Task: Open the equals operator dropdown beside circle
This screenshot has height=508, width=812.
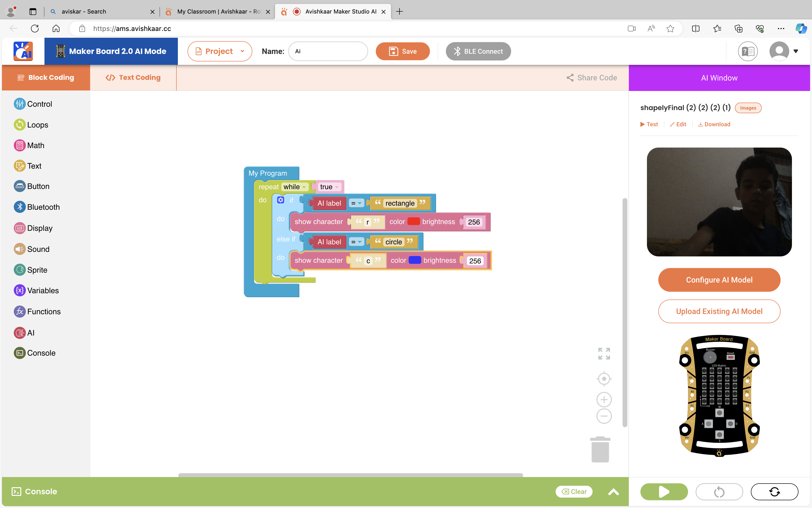Action: coord(356,242)
